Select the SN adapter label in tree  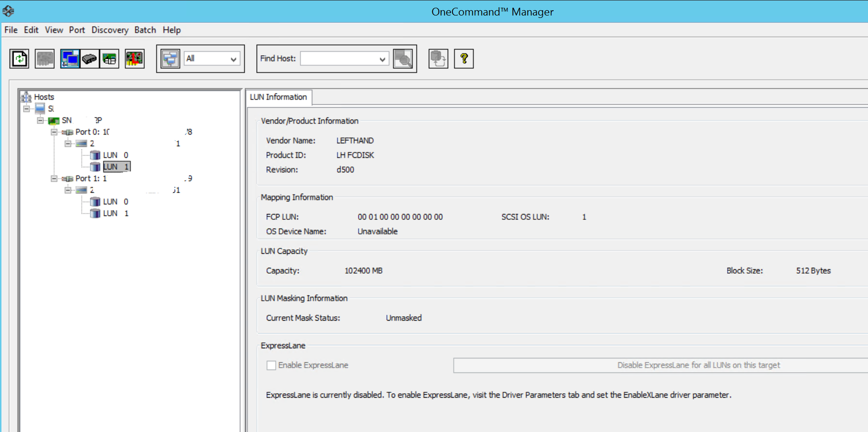pos(67,120)
